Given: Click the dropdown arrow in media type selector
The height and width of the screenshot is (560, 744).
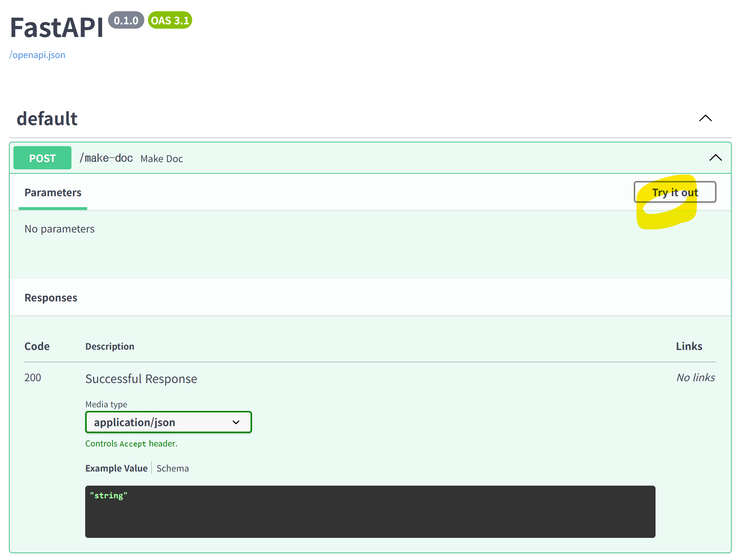Looking at the screenshot, I should pos(236,422).
